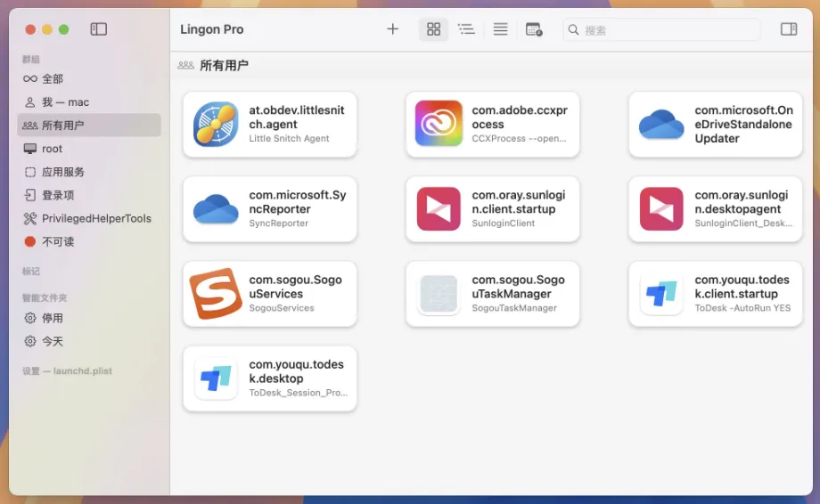Image resolution: width=820 pixels, height=504 pixels.
Task: Select com.youqu.todesk.desktop job title
Action: [296, 371]
